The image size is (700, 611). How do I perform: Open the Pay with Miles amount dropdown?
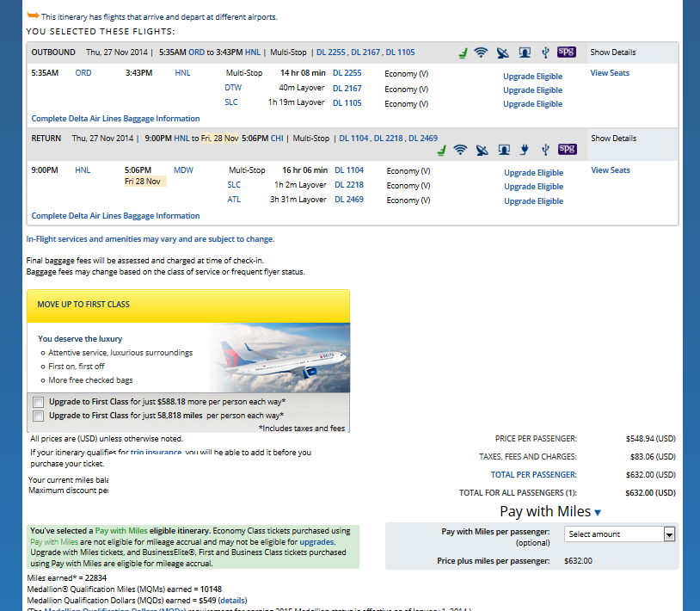pos(619,534)
